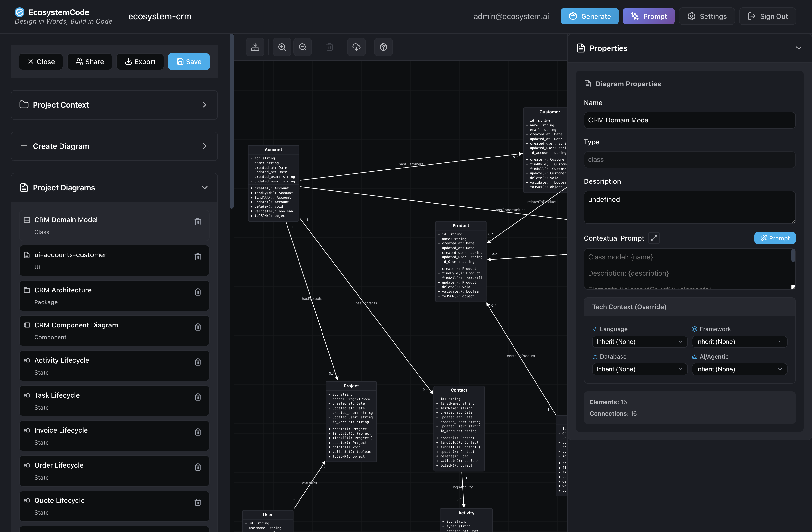Delete the ui-accounts-customer diagram
This screenshot has height=532, width=812.
pos(198,257)
